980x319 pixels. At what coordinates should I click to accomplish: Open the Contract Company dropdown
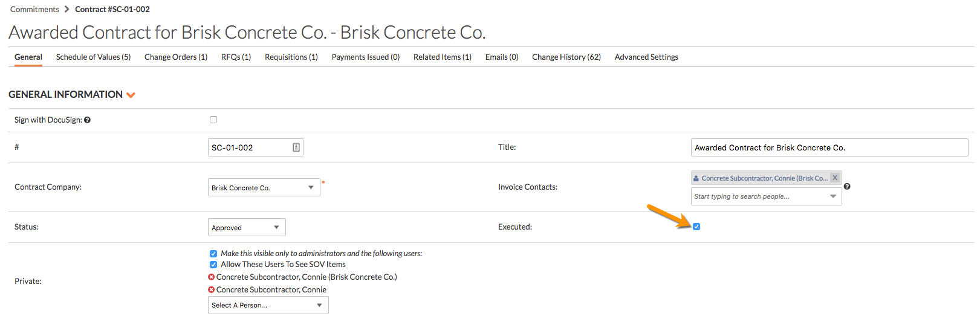[x=264, y=188]
